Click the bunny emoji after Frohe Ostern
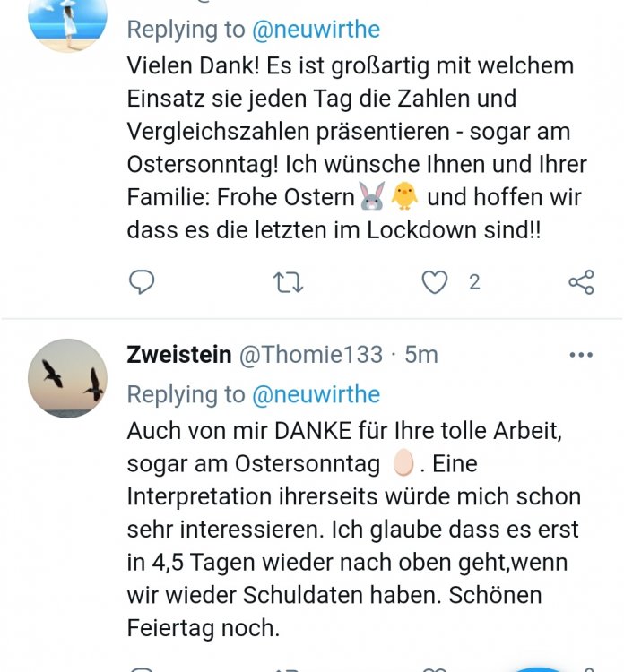 click(x=370, y=196)
